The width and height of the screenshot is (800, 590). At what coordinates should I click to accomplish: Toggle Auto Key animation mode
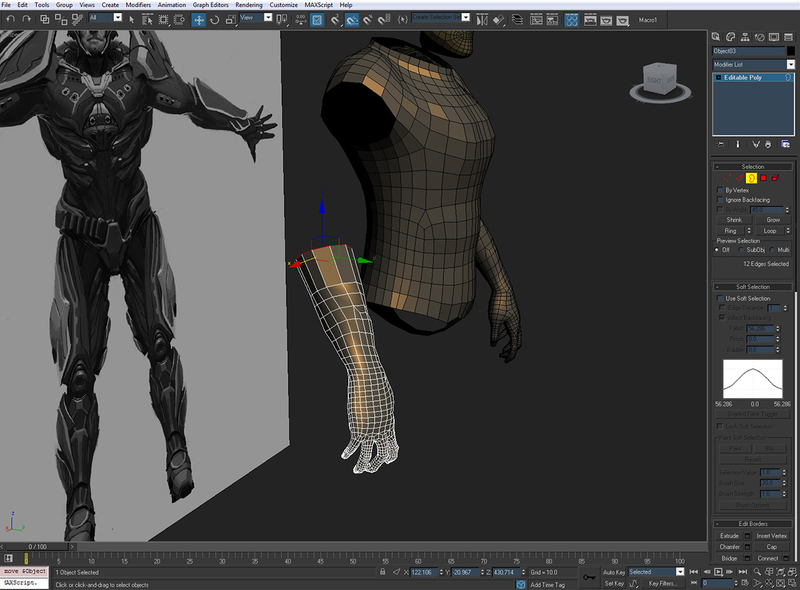(614, 573)
